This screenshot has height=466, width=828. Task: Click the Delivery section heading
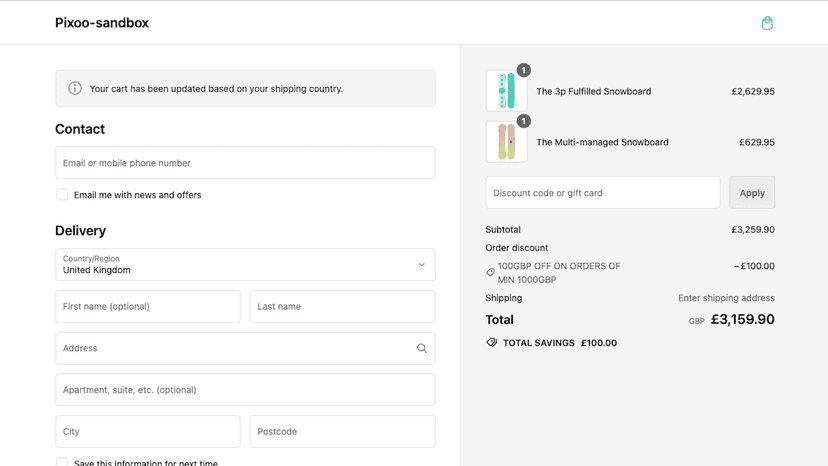point(80,230)
